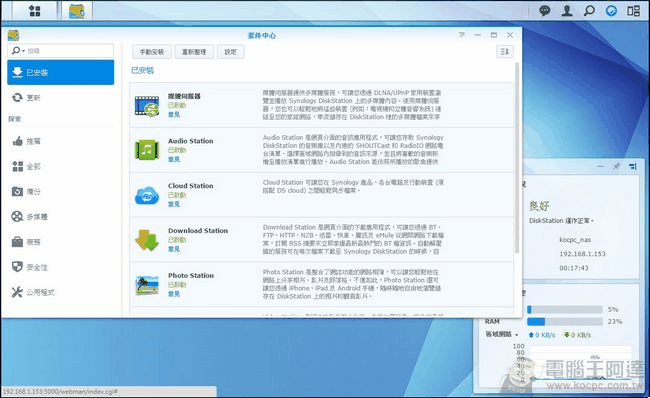Click the Photo Station package icon

tap(147, 285)
